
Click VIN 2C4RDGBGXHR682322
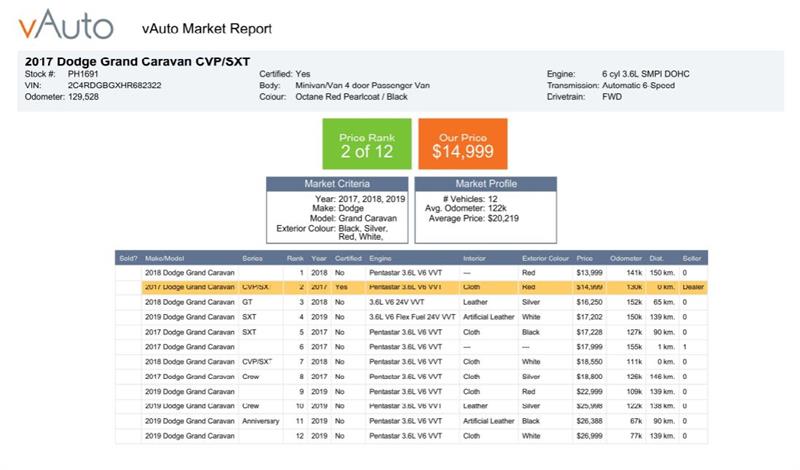click(x=114, y=85)
